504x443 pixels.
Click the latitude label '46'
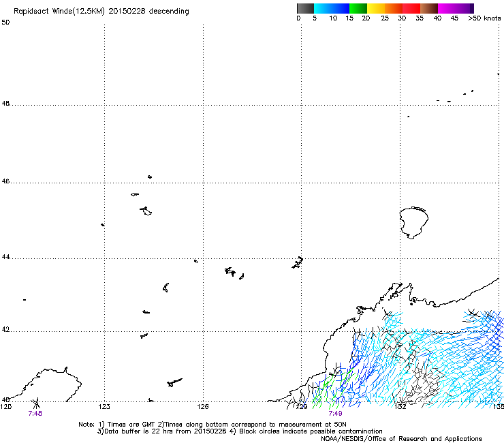click(x=5, y=181)
